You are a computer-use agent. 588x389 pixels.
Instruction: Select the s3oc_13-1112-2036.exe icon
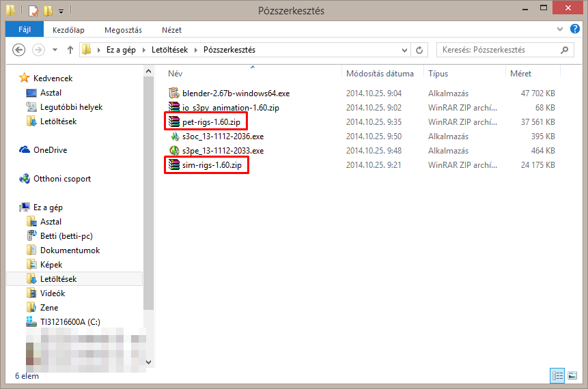coord(174,136)
